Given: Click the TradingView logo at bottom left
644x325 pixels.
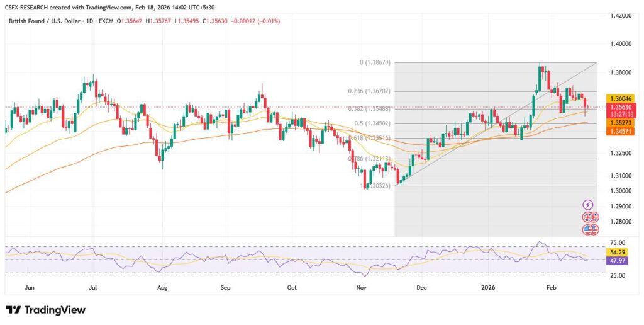Looking at the screenshot, I should (x=45, y=310).
